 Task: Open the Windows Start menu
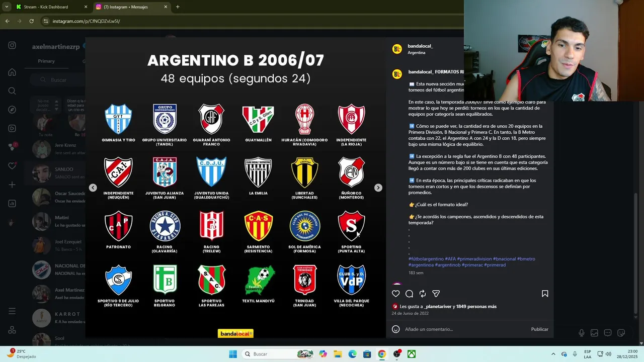(x=233, y=354)
